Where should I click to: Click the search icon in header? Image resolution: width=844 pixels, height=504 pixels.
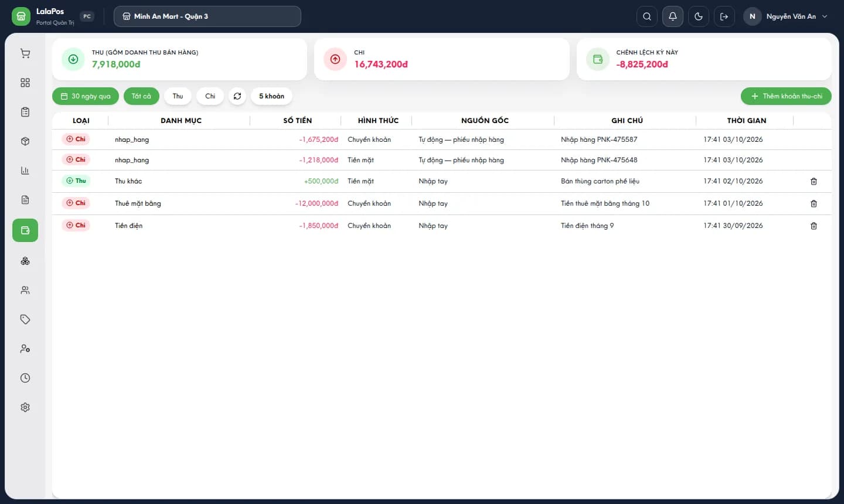point(647,16)
